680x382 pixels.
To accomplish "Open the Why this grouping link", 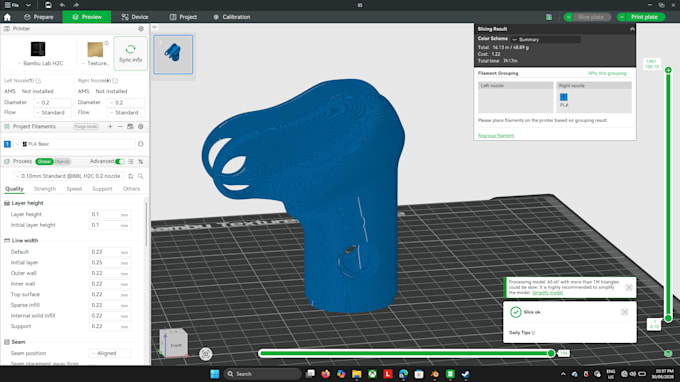I will (607, 73).
